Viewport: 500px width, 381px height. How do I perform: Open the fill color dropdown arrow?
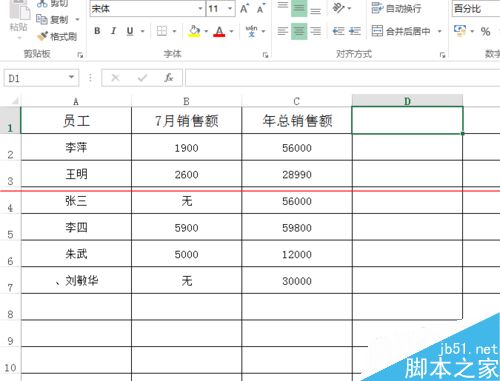[x=206, y=31]
